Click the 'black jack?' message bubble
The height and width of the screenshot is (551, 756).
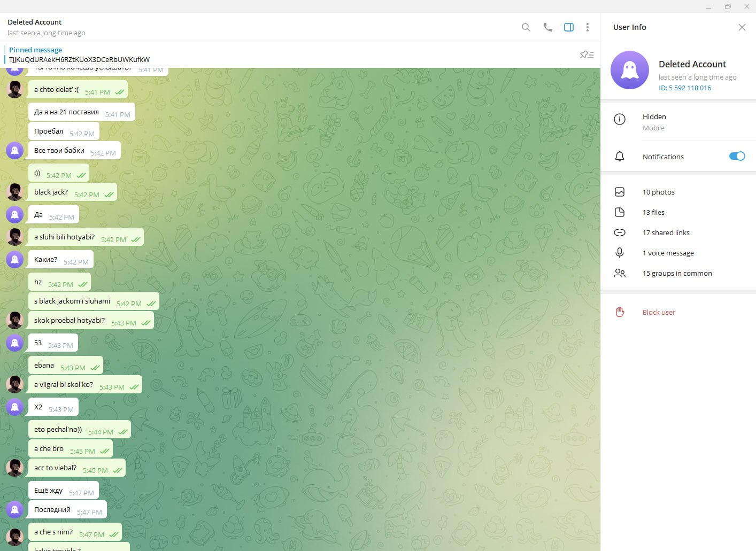(x=73, y=193)
